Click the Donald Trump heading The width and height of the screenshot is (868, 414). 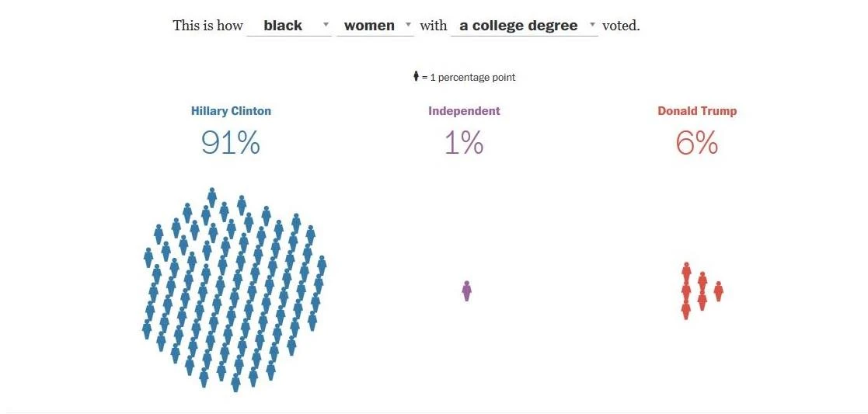(697, 111)
